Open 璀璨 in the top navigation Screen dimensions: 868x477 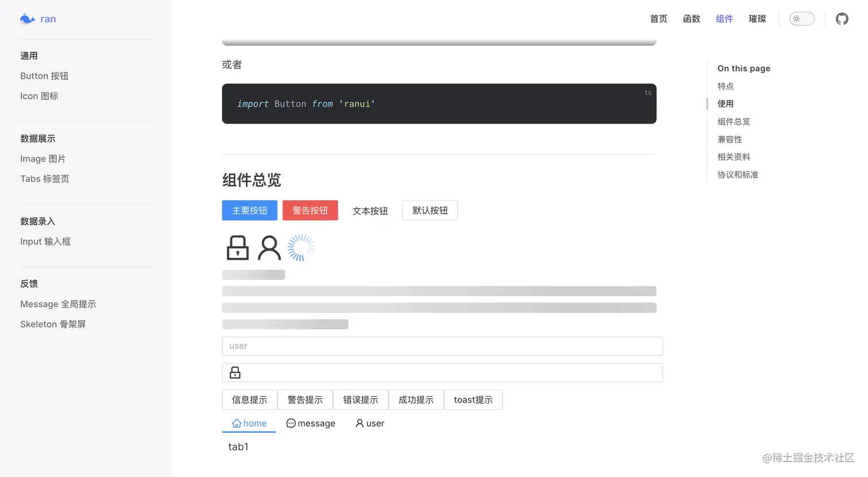[757, 19]
